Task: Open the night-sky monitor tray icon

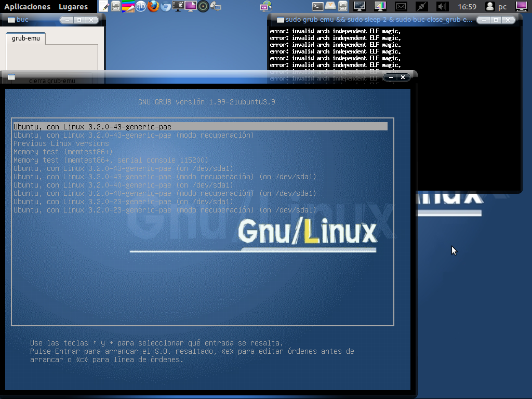Action: 360,6
